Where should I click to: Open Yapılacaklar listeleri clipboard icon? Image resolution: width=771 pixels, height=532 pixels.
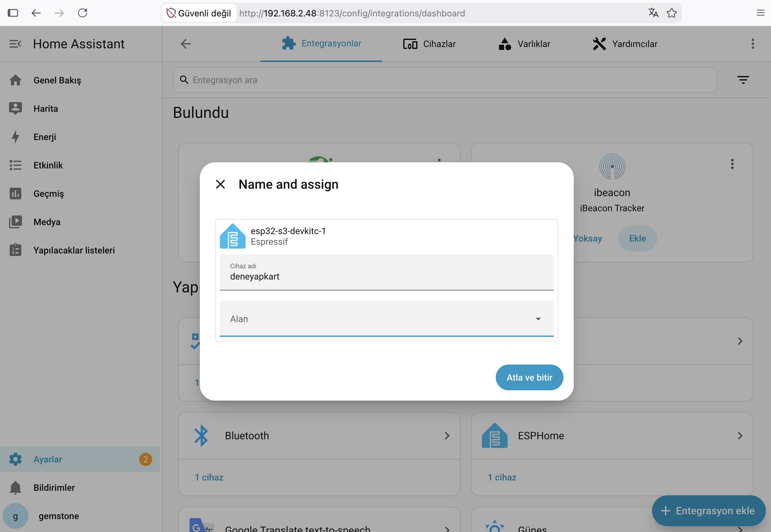click(15, 250)
